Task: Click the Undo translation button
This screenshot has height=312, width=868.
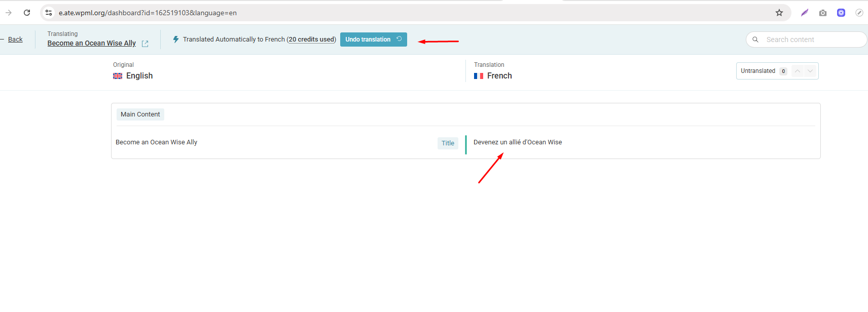Action: click(374, 39)
